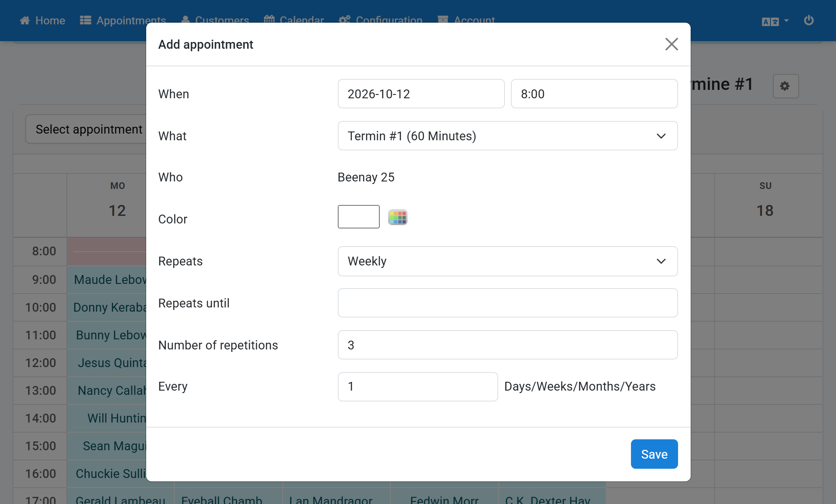Close the Add appointment dialog
Screen dimensions: 836x504
point(671,44)
